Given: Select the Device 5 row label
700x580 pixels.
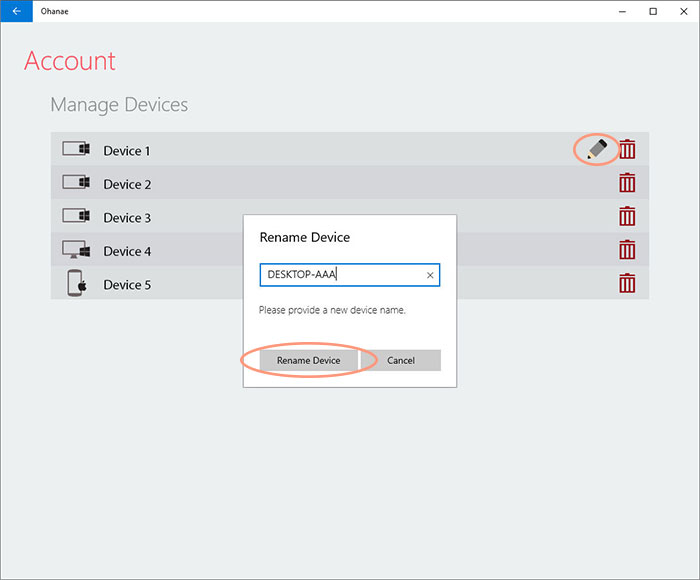Looking at the screenshot, I should (127, 285).
